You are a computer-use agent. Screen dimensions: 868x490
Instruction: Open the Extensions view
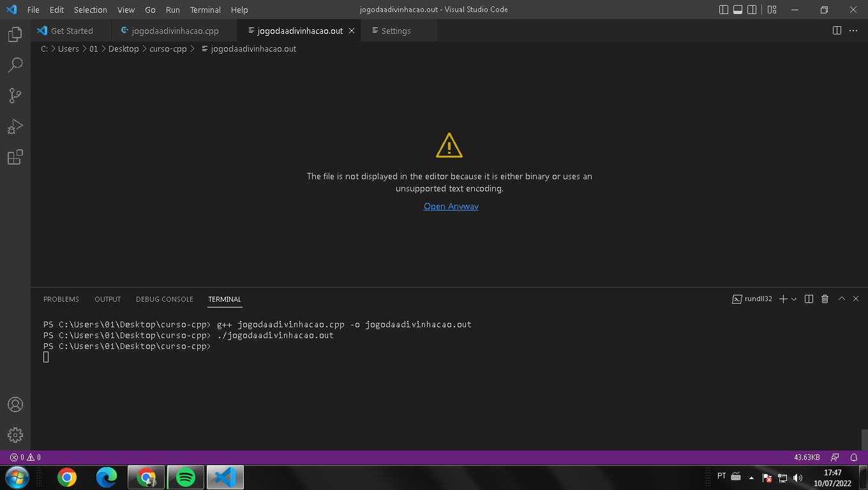pos(15,157)
